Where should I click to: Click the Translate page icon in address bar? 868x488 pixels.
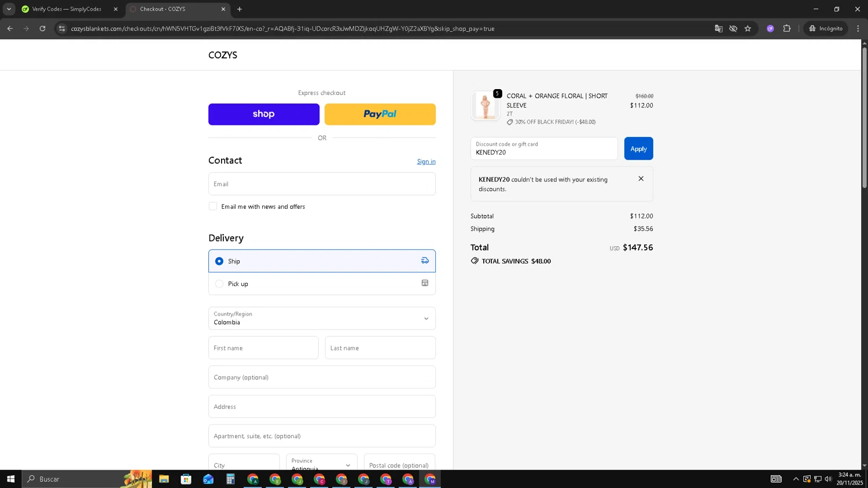[719, 28]
